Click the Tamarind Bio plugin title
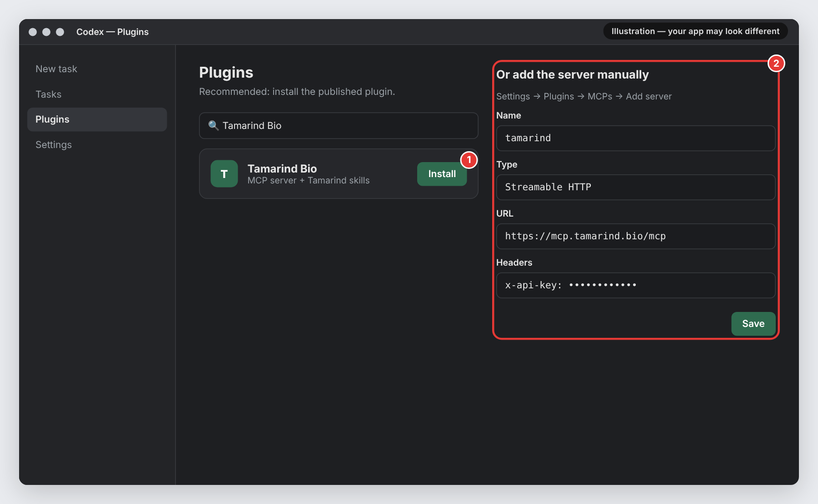818x504 pixels. [x=282, y=168]
